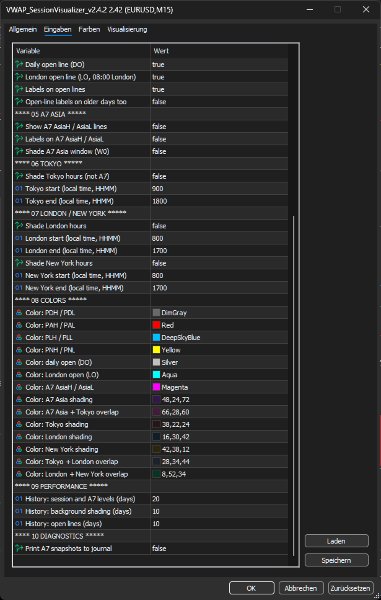Screen dimensions: 381x600
Task: Click the DeepSkyBlue swatch for PLH / PLL
Action: pyautogui.click(x=156, y=338)
